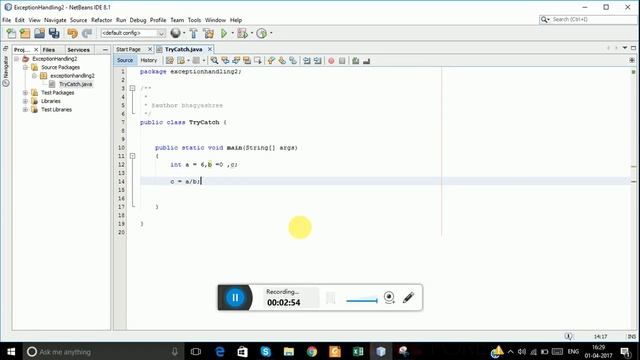The image size is (640, 360).
Task: Toggle Highlight Search editor icon
Action: 247,61
